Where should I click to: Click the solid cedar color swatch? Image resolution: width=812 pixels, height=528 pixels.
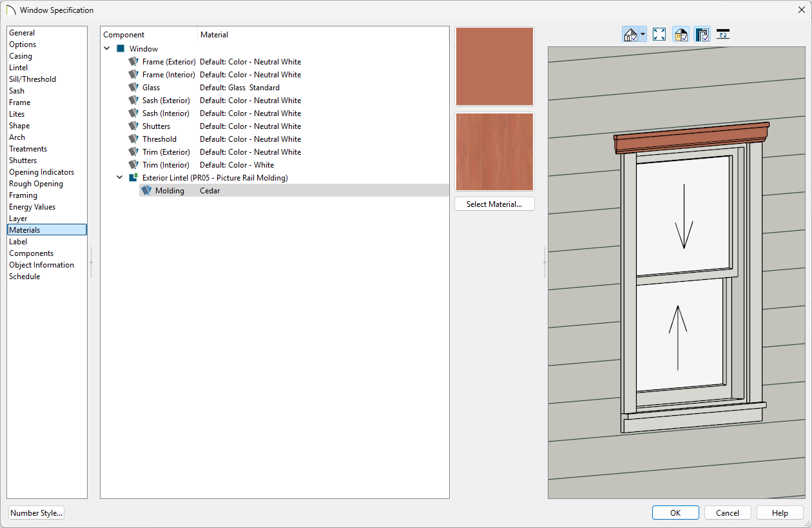pyautogui.click(x=494, y=66)
